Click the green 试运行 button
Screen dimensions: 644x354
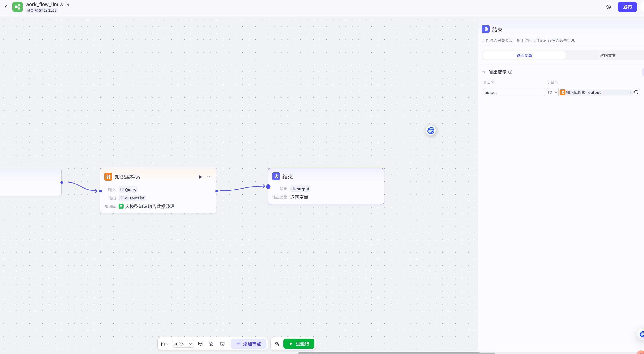click(299, 344)
